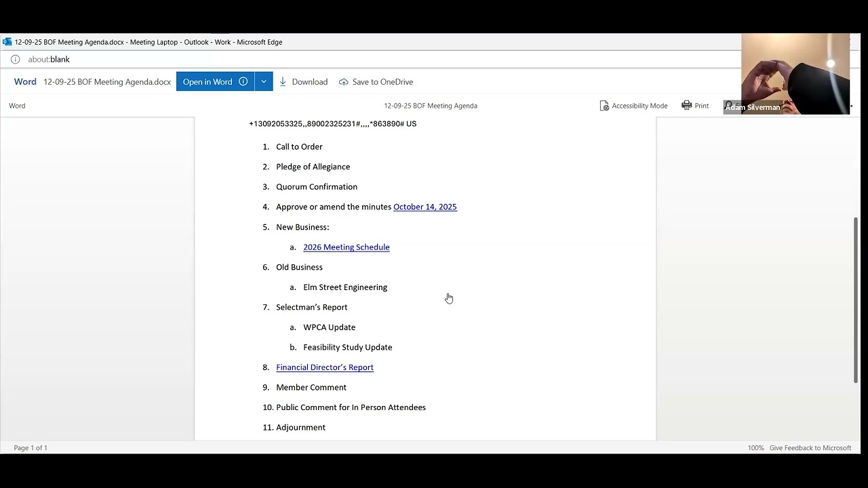Click the WPCA Update item
This screenshot has height=488, width=868.
330,327
